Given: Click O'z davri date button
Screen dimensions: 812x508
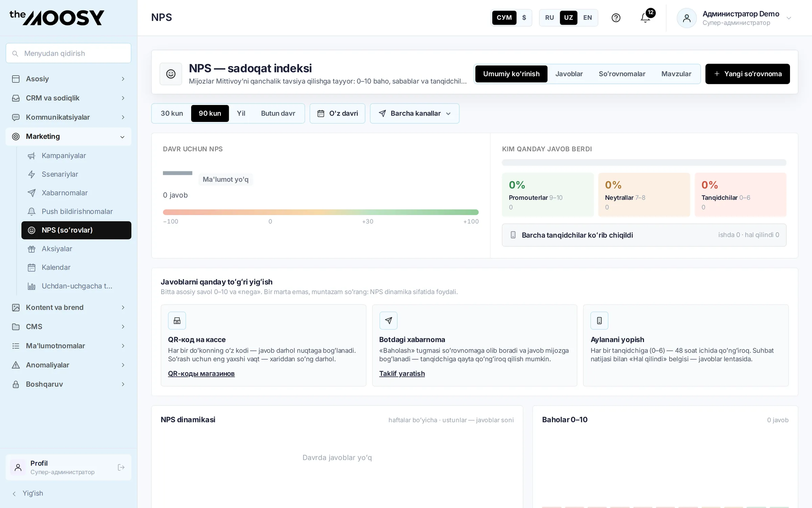Looking at the screenshot, I should pyautogui.click(x=337, y=113).
